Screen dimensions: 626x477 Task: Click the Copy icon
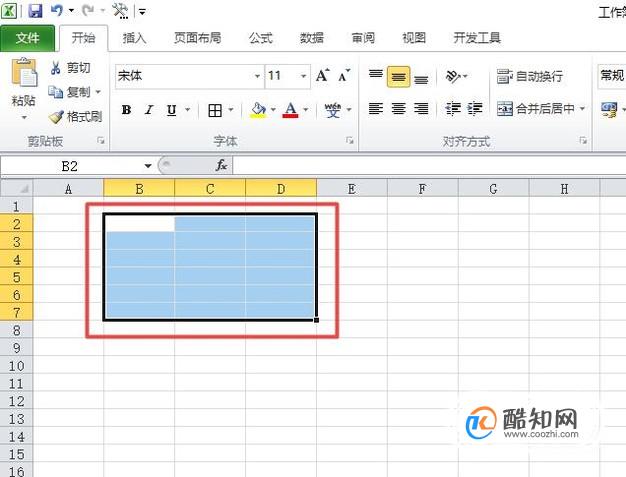55,92
